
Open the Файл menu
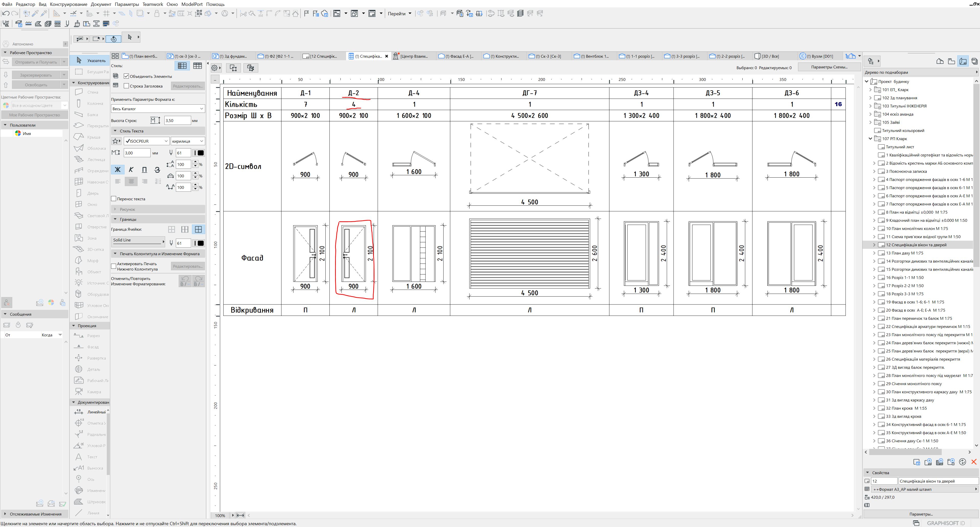click(7, 4)
